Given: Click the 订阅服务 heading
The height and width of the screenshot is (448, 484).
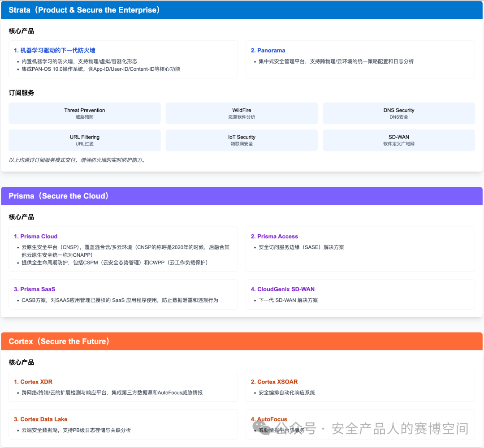Looking at the screenshot, I should 22,93.
